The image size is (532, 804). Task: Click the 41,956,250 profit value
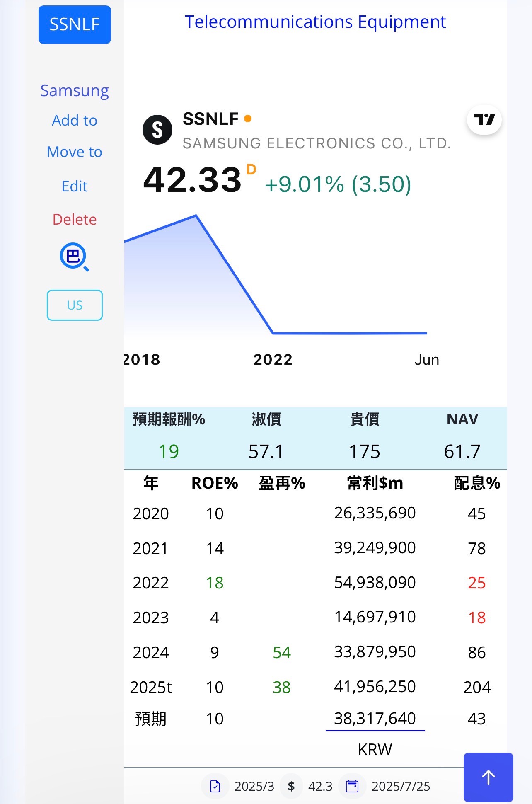coord(375,687)
